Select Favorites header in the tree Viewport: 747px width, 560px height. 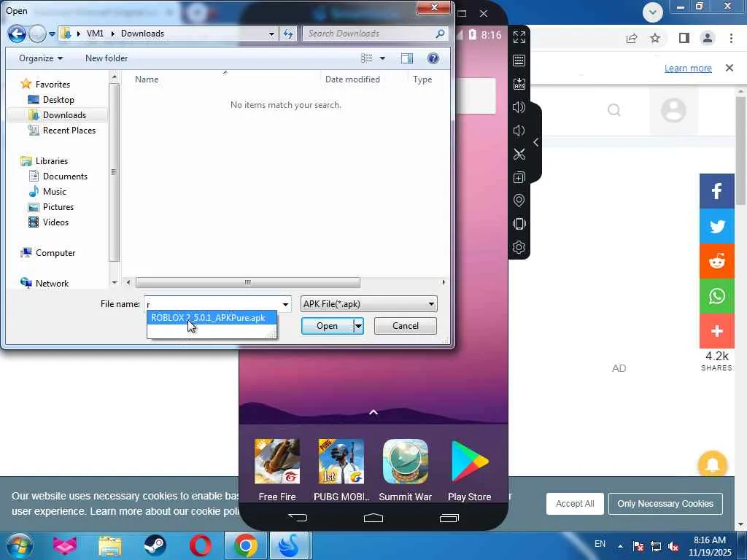[x=53, y=85]
